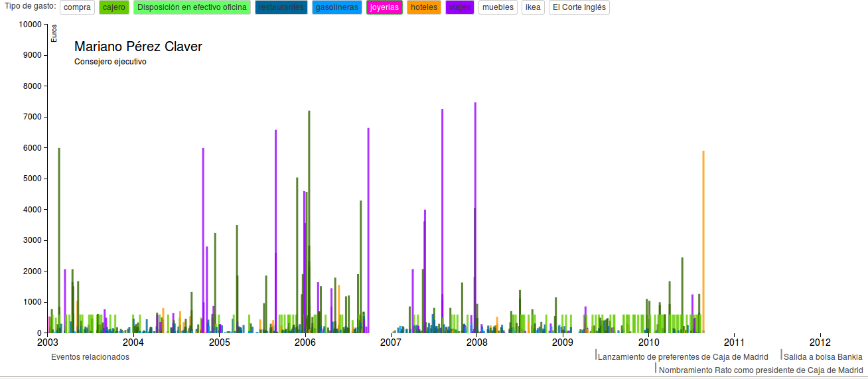
Task: Click the 'Eventos relacionados' label
Action: point(90,357)
